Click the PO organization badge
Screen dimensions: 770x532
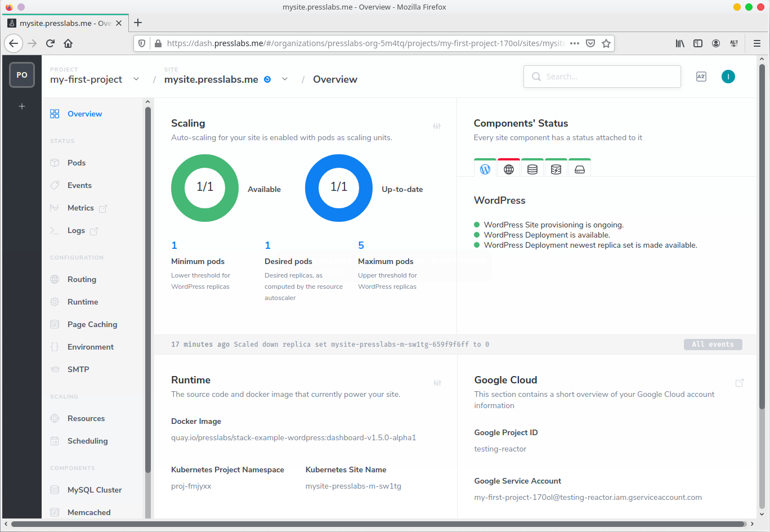pyautogui.click(x=22, y=75)
